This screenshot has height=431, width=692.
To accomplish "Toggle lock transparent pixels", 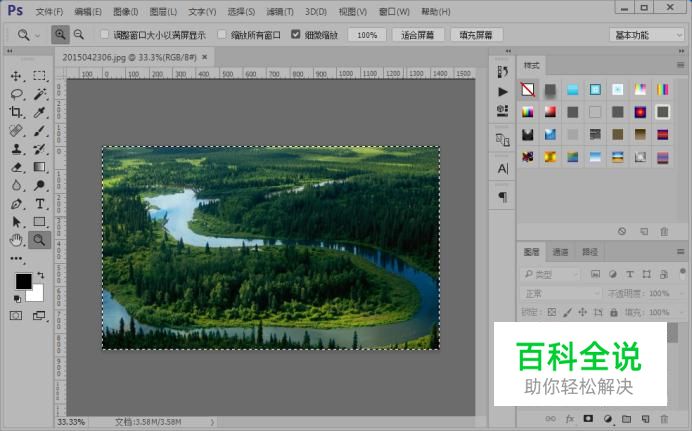I will (x=552, y=312).
